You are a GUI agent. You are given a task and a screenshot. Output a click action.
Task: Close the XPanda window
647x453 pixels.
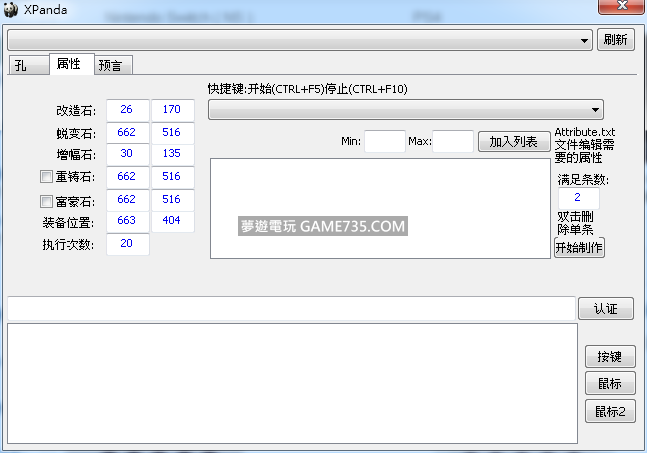tap(621, 6)
